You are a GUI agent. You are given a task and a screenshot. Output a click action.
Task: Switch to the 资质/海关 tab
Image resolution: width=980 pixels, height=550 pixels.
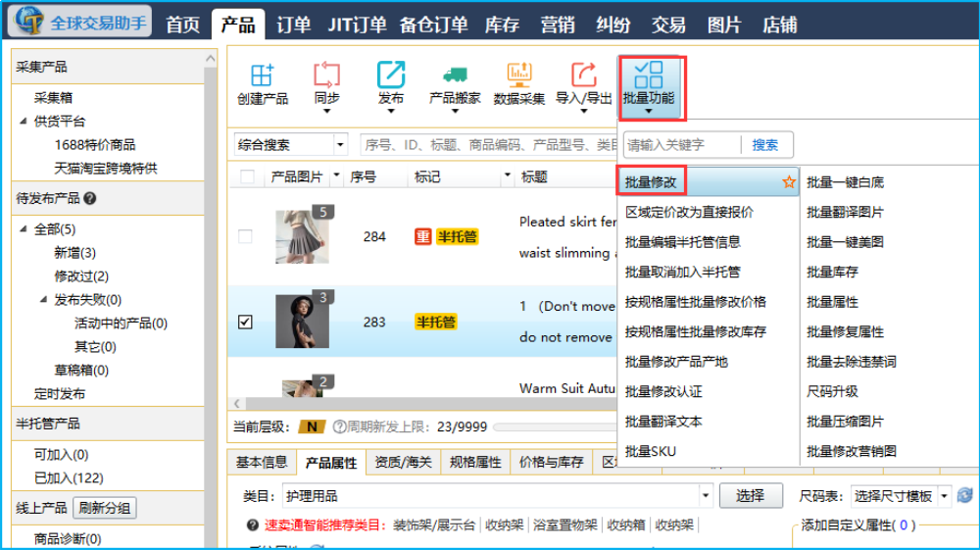403,462
